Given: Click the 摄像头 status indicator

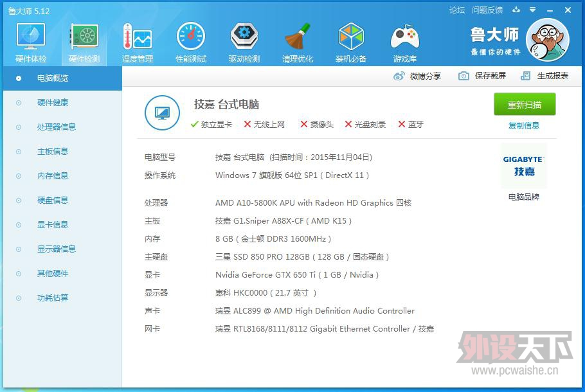Looking at the screenshot, I should pos(317,124).
